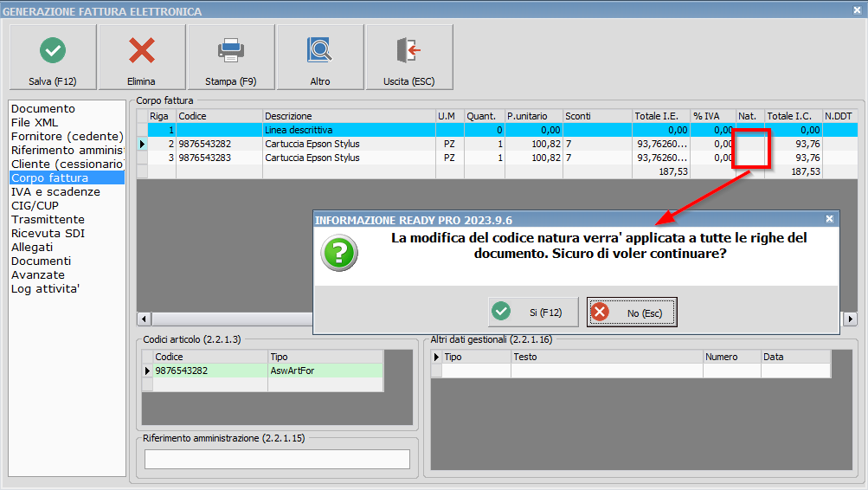Open the Avanzate section
The image size is (868, 490).
click(37, 274)
